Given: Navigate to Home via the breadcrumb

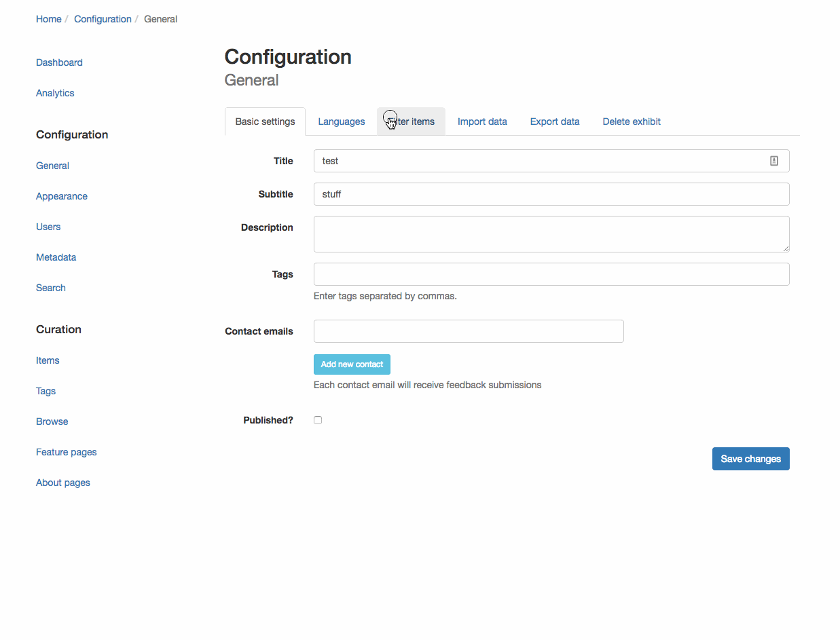Looking at the screenshot, I should (48, 18).
